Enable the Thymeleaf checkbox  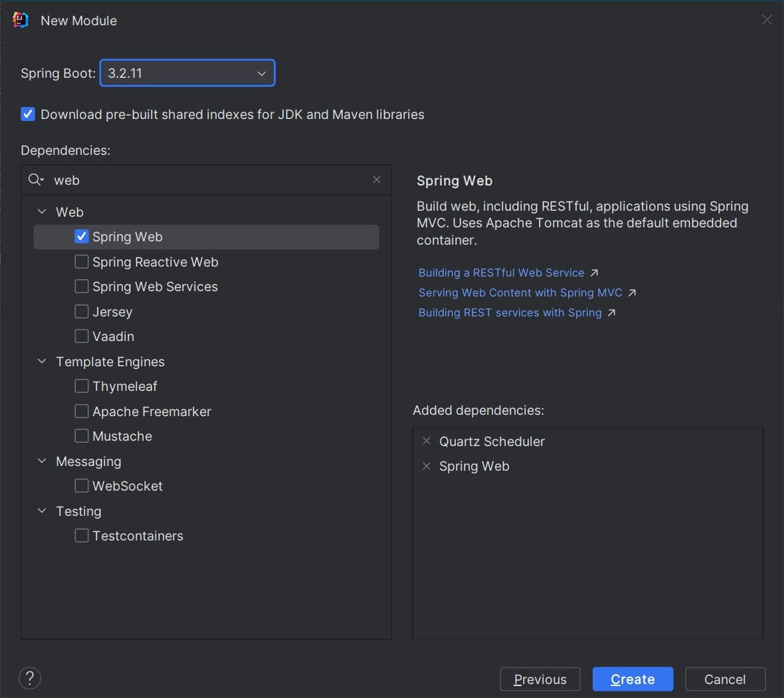[82, 386]
